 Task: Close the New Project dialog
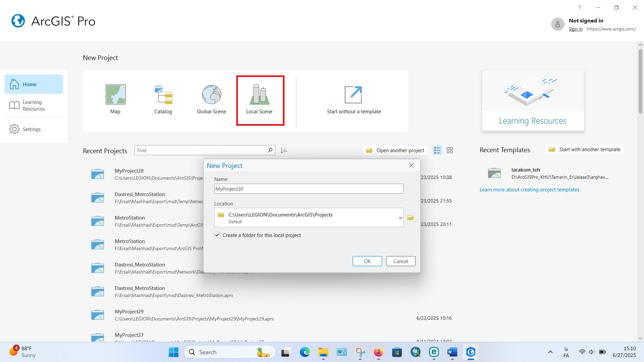click(411, 165)
